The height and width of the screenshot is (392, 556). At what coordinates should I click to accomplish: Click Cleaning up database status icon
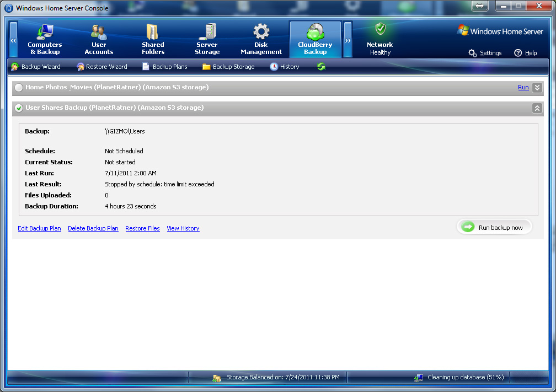419,378
